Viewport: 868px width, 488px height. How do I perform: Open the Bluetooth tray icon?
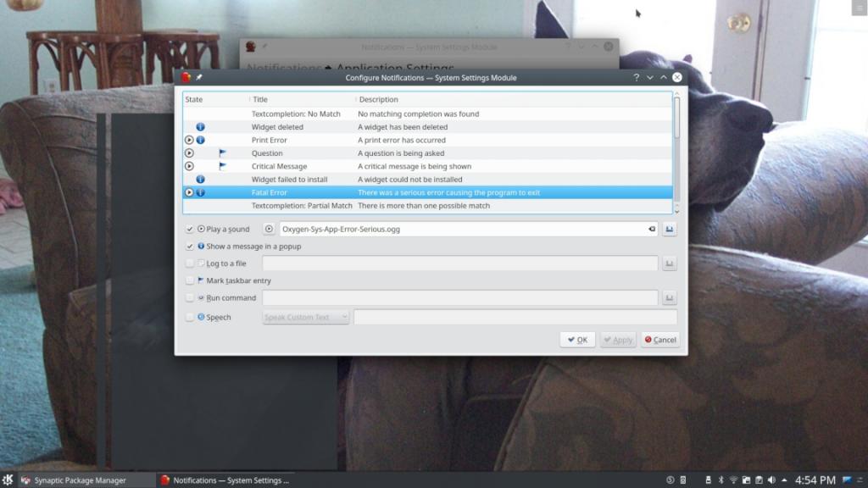721,480
